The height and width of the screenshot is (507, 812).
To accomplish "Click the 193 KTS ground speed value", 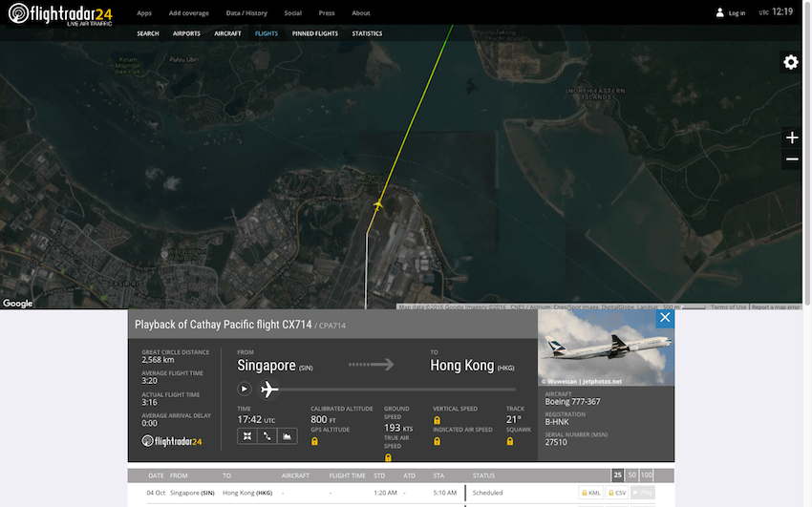I will pyautogui.click(x=398, y=428).
